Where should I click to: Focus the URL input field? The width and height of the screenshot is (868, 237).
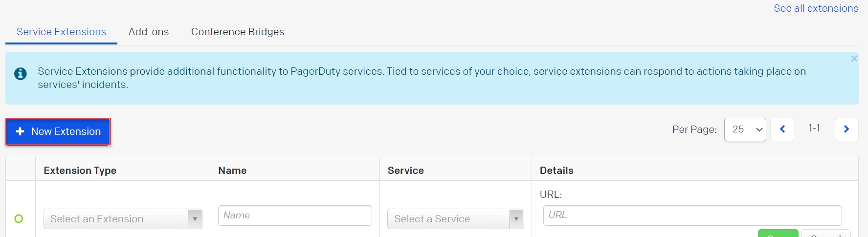click(692, 215)
